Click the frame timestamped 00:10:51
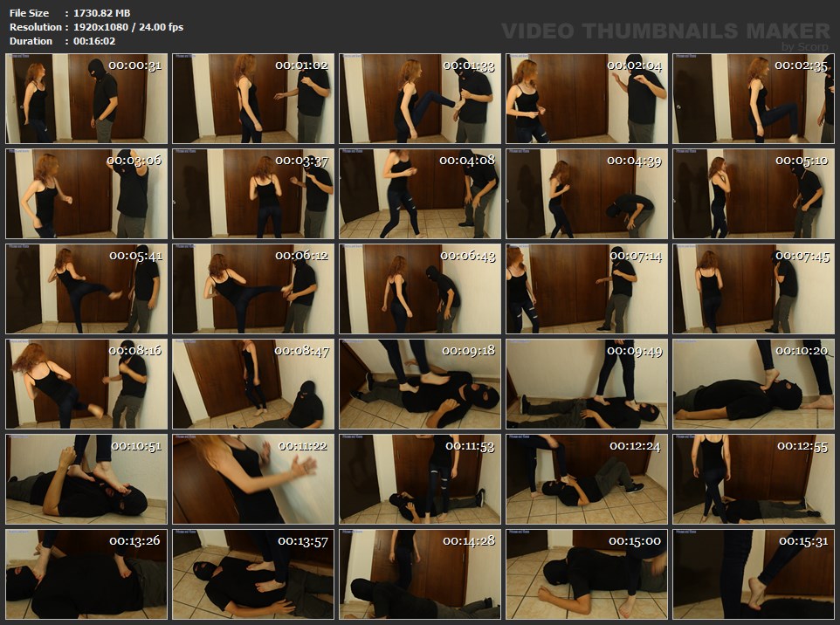 (x=86, y=479)
